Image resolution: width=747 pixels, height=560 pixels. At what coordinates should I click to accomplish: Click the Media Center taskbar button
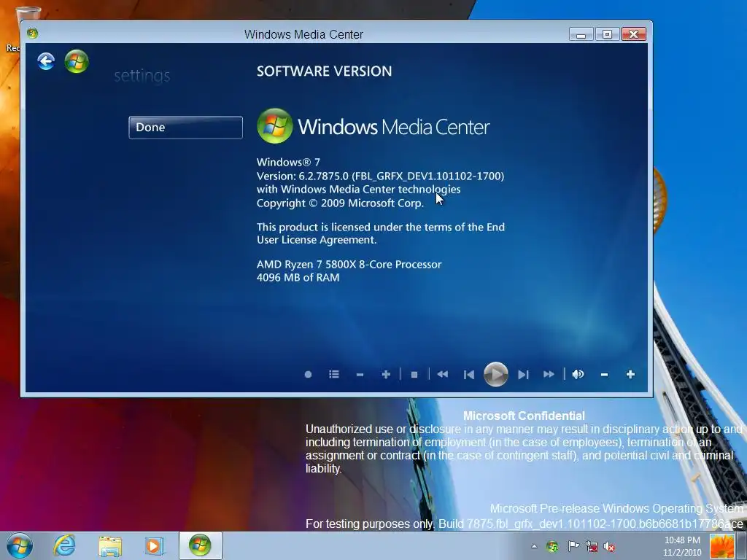[200, 545]
